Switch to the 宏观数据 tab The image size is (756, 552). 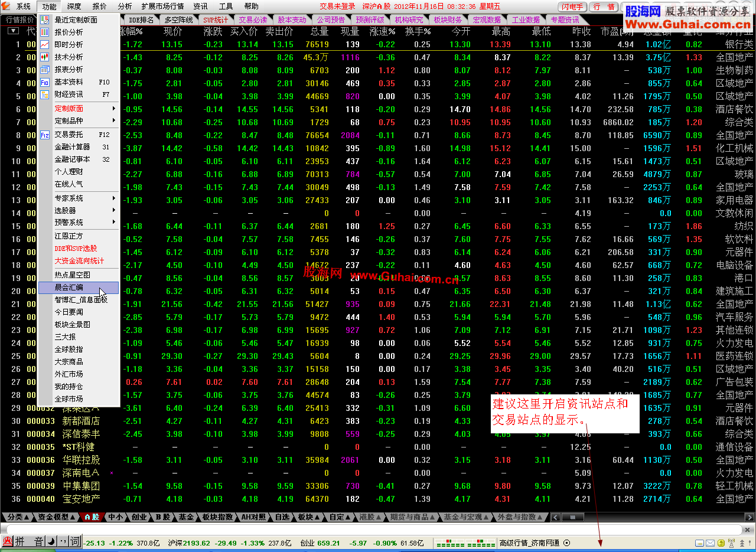pos(487,19)
